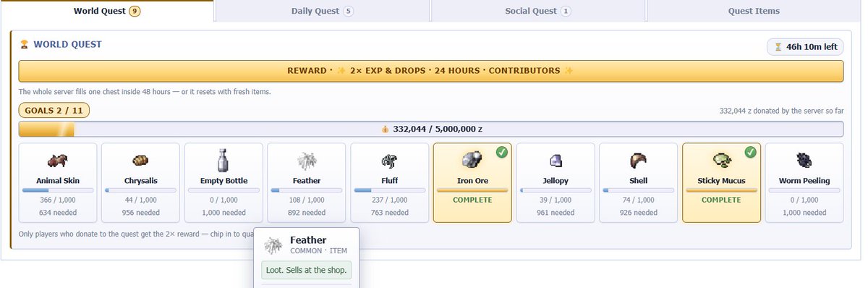Screen dimensions: 868x288
Task: Click the '44 / 1,000' Chrysalis count
Action: pos(140,200)
